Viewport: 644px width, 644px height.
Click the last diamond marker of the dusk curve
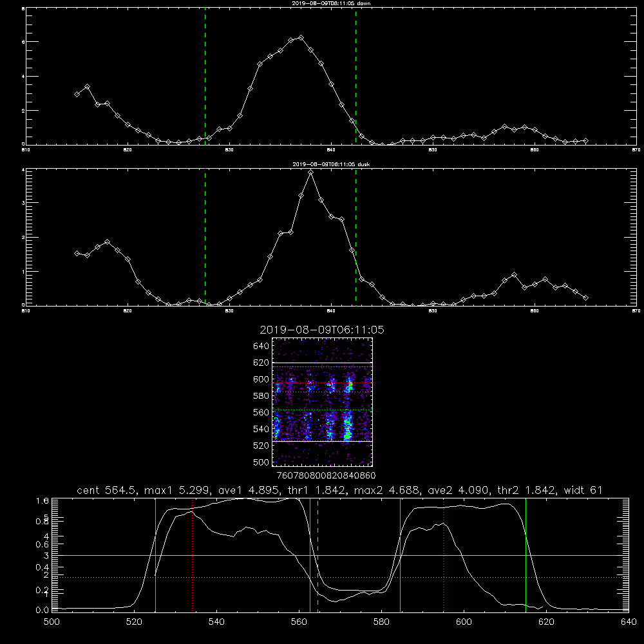(x=585, y=298)
